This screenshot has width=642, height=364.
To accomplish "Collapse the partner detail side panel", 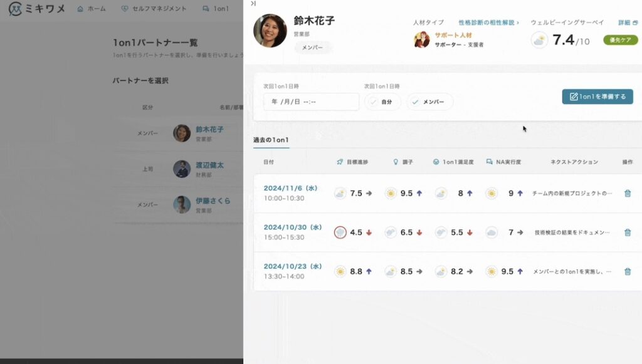I will click(253, 4).
